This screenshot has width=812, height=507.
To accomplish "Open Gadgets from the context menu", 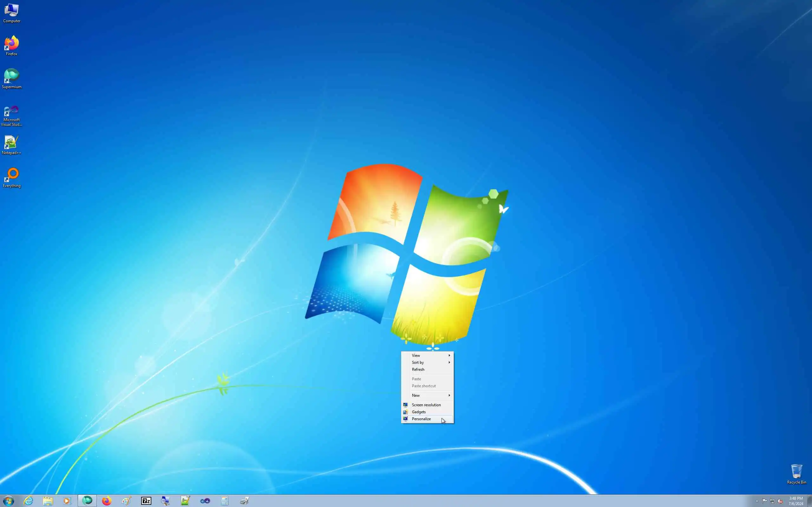I will coord(418,412).
